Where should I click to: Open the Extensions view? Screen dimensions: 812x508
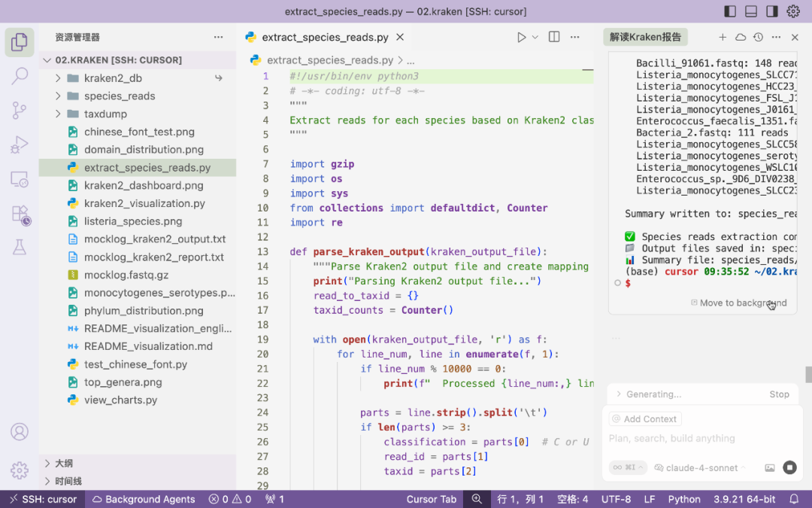click(x=20, y=214)
